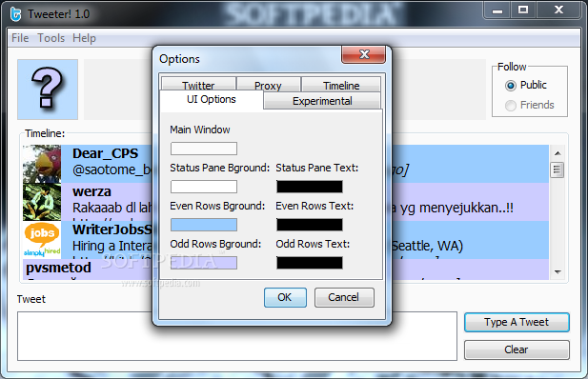This screenshot has height=379, width=588.
Task: Pick the Main Window color swatch
Action: 204,149
